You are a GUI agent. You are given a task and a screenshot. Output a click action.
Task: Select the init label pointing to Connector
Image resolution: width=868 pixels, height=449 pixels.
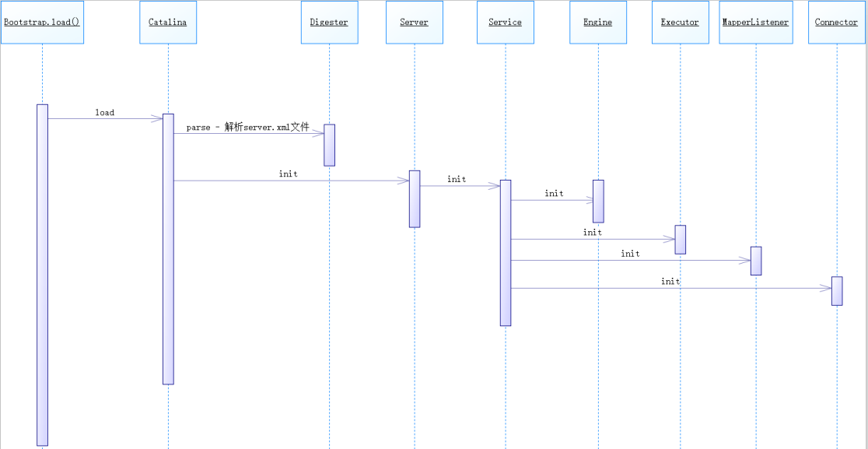click(670, 281)
